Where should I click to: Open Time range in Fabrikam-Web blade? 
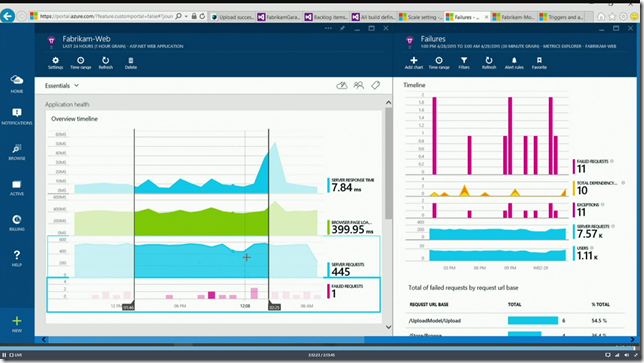[x=80, y=63]
